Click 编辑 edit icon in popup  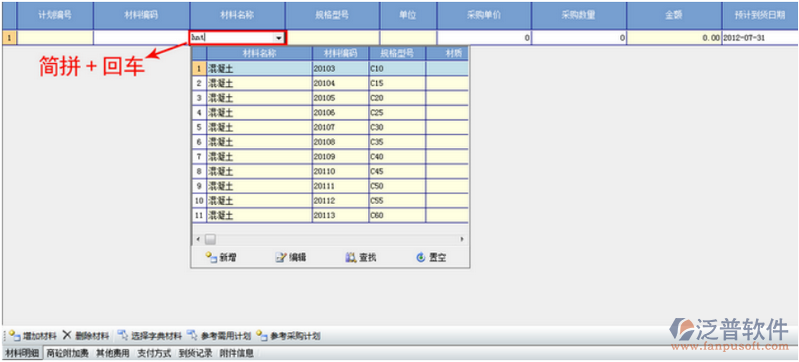(x=281, y=257)
